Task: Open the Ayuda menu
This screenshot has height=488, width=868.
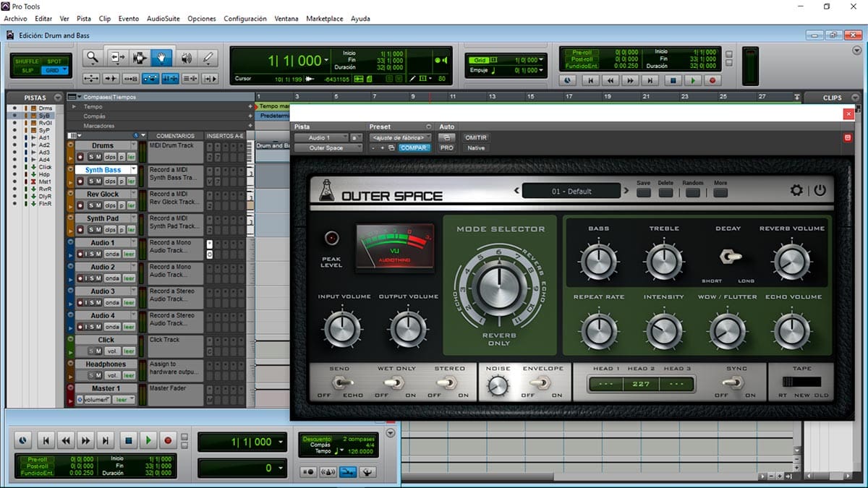Action: [362, 18]
